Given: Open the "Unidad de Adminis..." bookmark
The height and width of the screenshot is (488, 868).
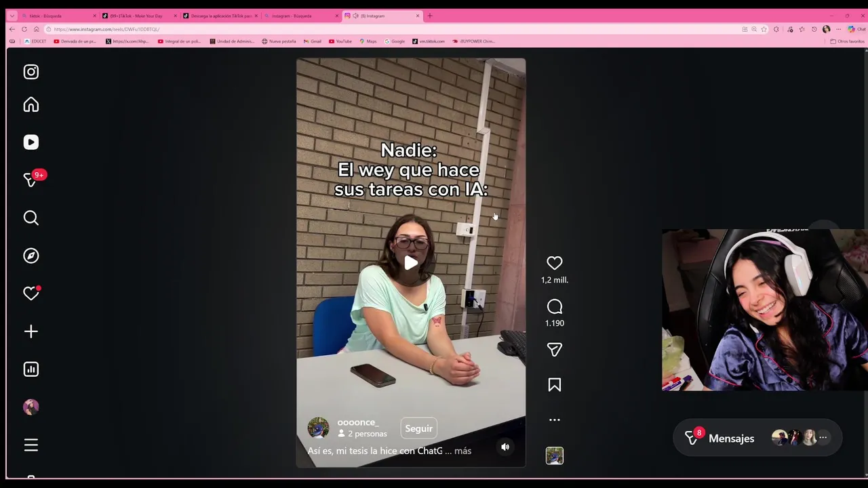Looking at the screenshot, I should click(232, 41).
